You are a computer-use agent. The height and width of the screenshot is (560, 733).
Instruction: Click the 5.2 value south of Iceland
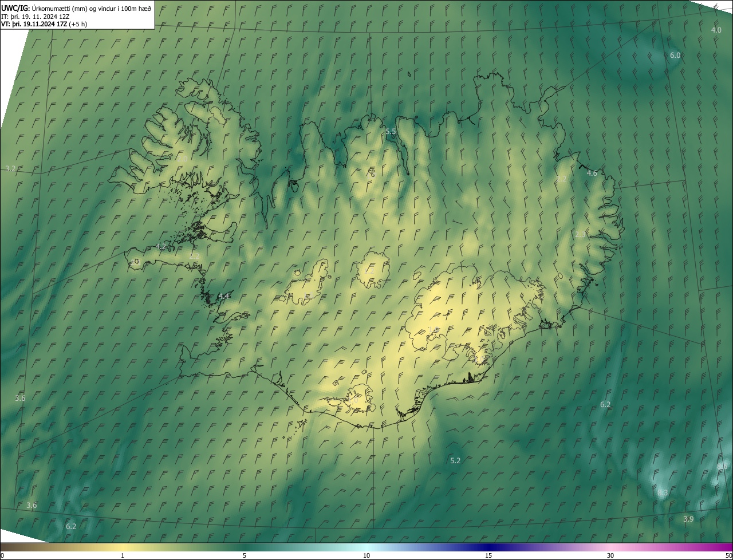455,460
